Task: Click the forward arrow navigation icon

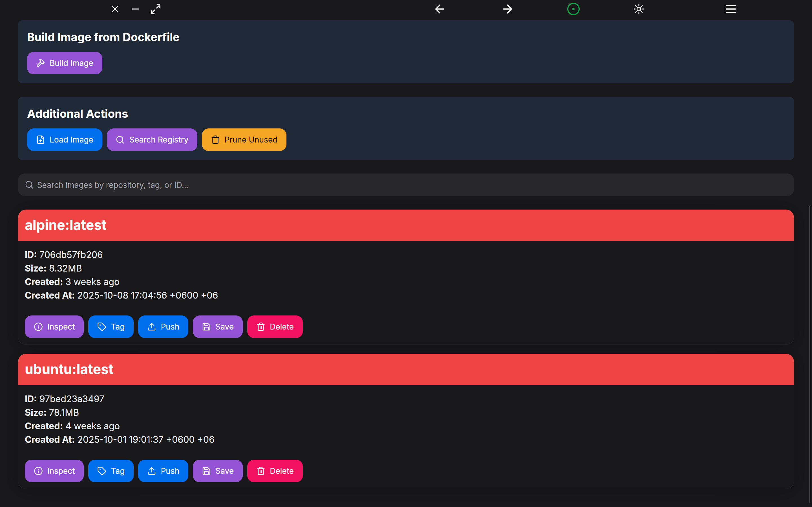Action: tap(507, 9)
